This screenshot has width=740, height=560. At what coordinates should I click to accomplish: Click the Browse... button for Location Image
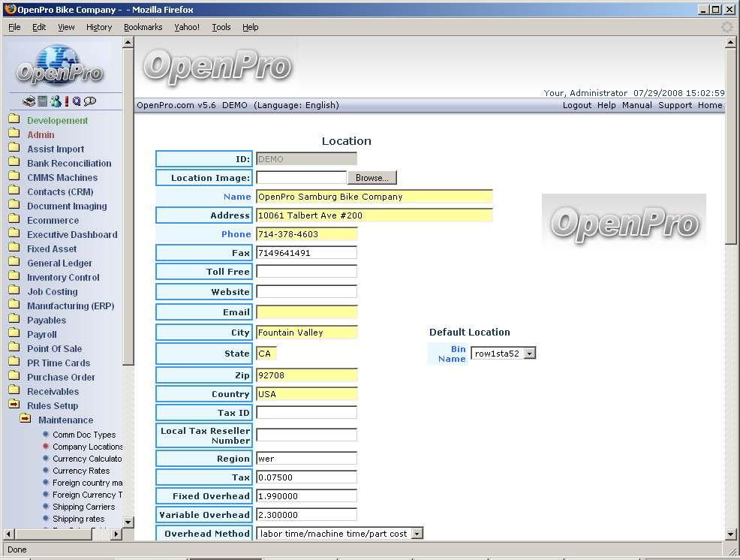pyautogui.click(x=372, y=178)
